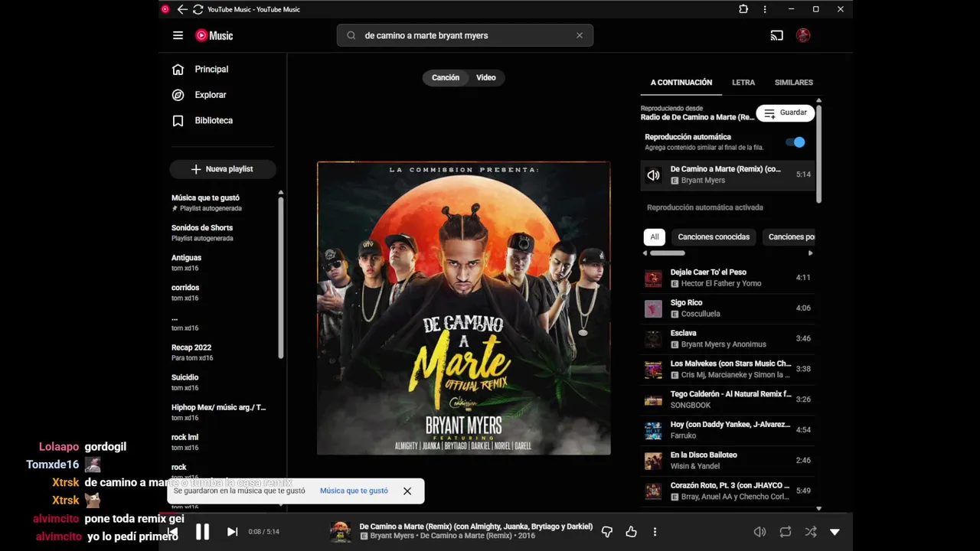Screen dimensions: 980x551
Task: Play Sigo Rico by Cosculluela
Action: (x=727, y=308)
